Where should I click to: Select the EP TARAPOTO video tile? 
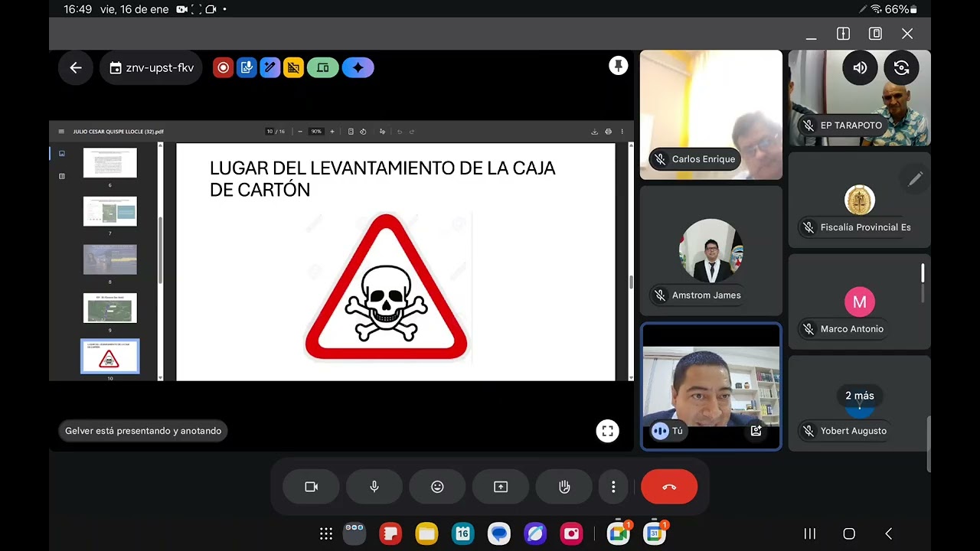coord(860,98)
